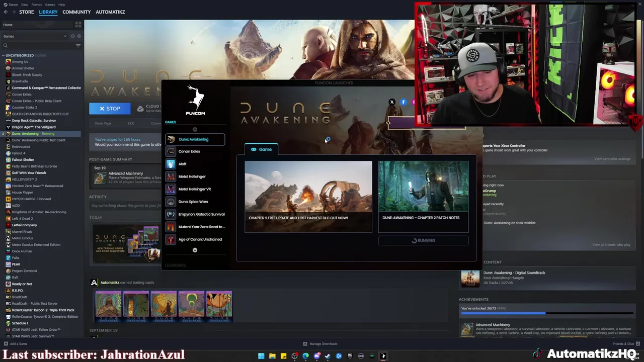Open library advanced filter options icon
This screenshot has height=362, width=644.
(x=78, y=46)
